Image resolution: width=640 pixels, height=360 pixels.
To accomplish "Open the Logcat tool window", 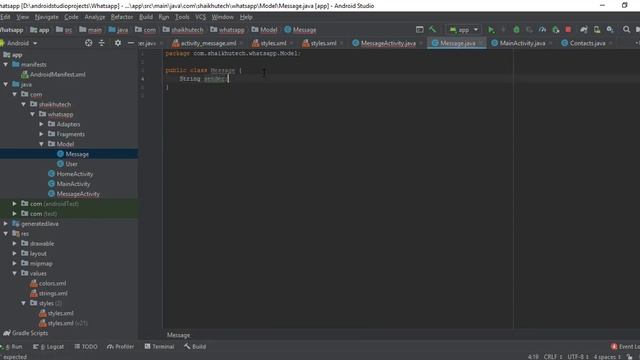I will (49, 347).
